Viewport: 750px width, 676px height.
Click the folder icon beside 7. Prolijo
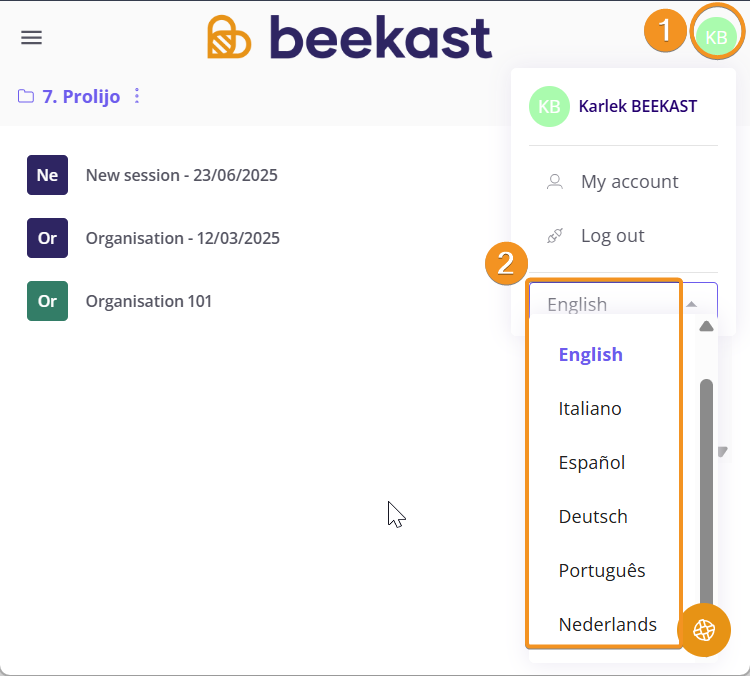[26, 96]
